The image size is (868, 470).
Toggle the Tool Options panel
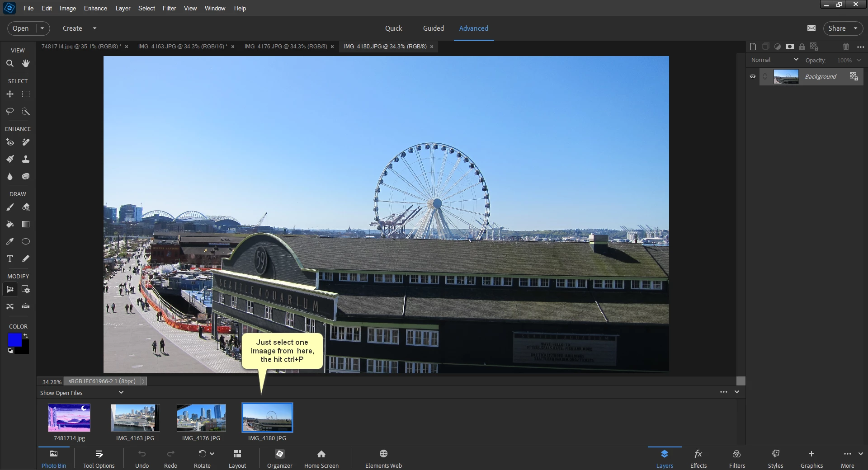click(99, 458)
